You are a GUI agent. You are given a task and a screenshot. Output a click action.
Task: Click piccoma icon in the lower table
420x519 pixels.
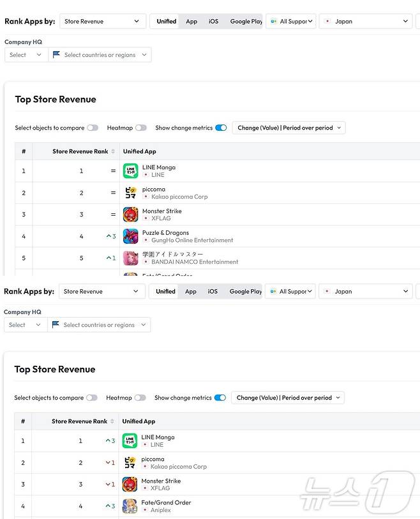coord(130,463)
